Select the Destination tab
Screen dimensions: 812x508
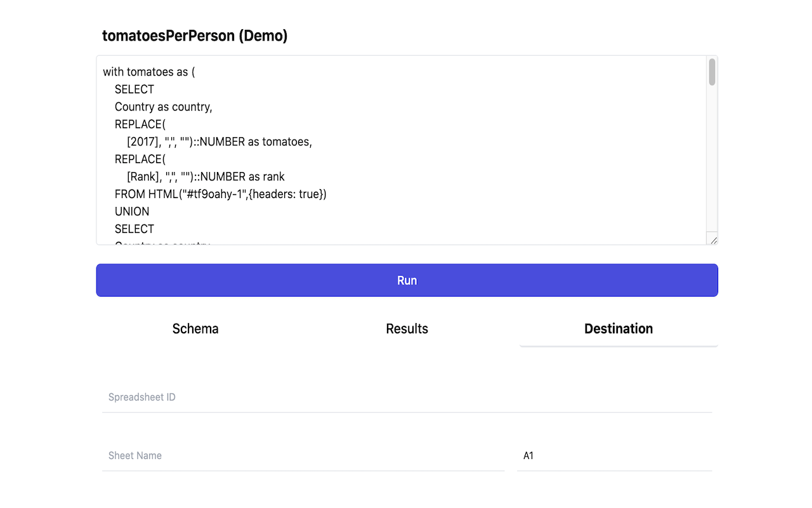[619, 329]
